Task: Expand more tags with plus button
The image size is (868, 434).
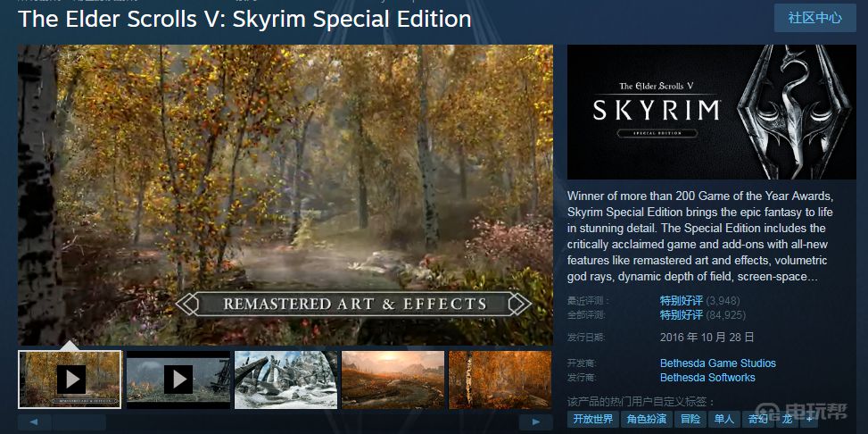Action: (809, 419)
